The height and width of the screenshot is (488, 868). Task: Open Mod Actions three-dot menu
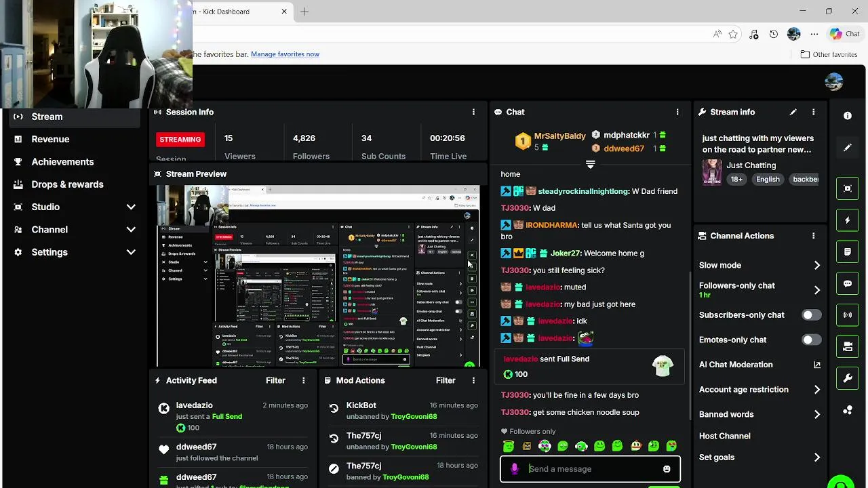click(x=473, y=380)
